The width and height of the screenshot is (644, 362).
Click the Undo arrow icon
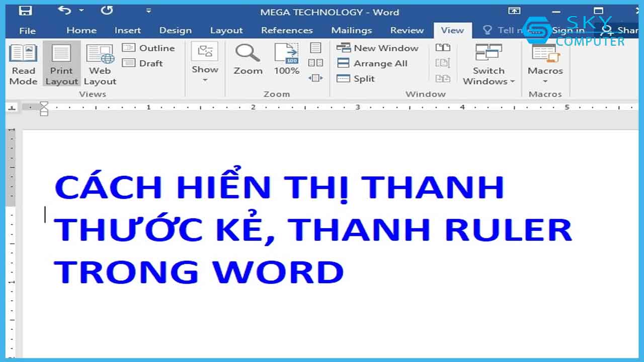(x=64, y=10)
